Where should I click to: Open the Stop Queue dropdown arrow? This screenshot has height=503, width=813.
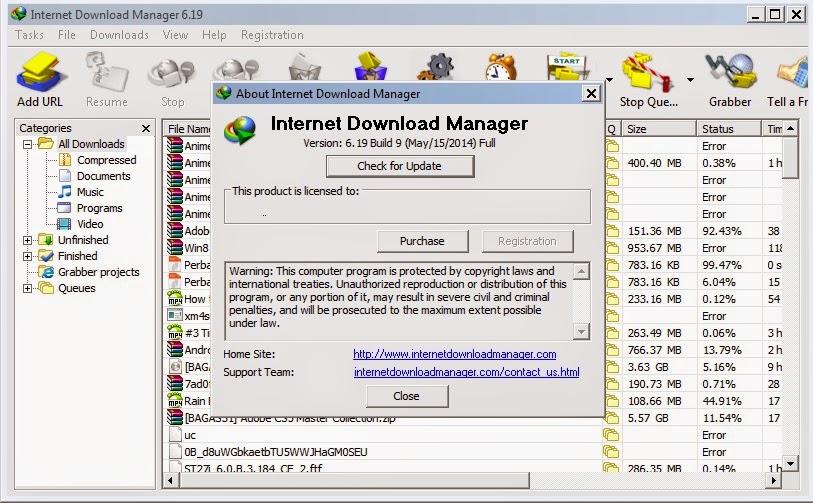click(690, 80)
